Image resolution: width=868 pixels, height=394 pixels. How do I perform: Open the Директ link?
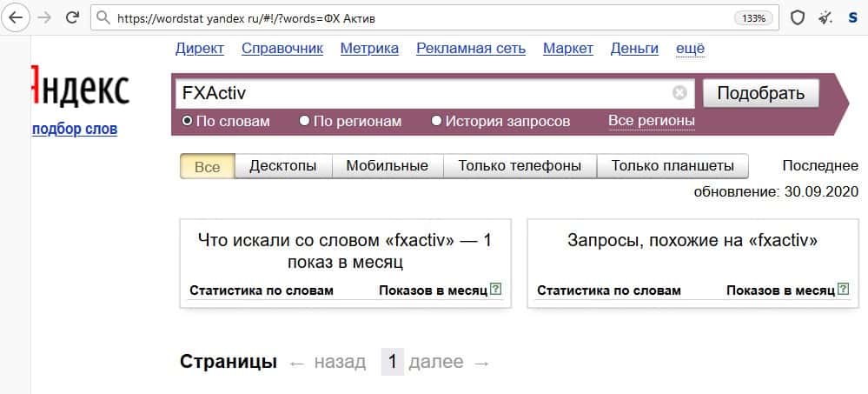[200, 49]
